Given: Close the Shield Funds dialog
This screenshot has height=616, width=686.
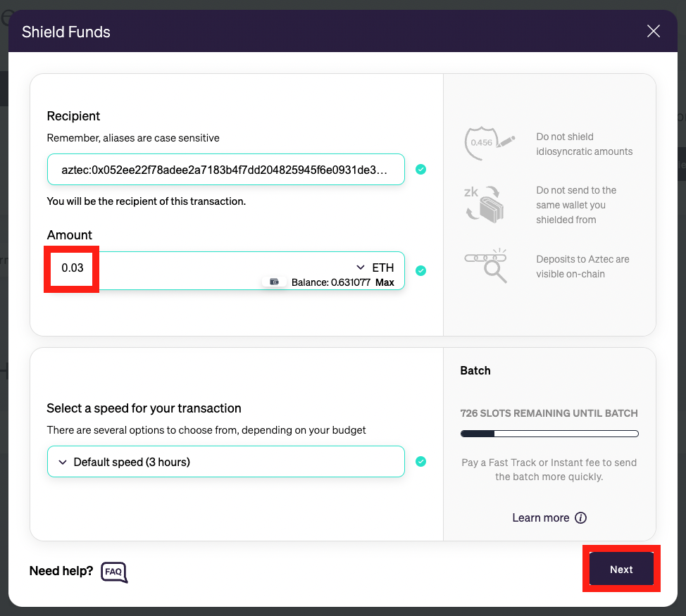Looking at the screenshot, I should (x=653, y=31).
